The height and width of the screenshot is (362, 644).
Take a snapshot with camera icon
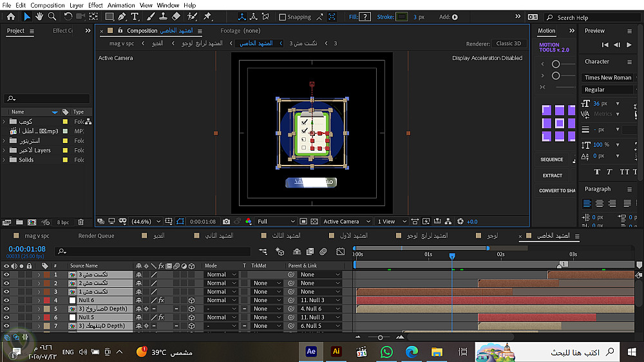[x=226, y=222]
